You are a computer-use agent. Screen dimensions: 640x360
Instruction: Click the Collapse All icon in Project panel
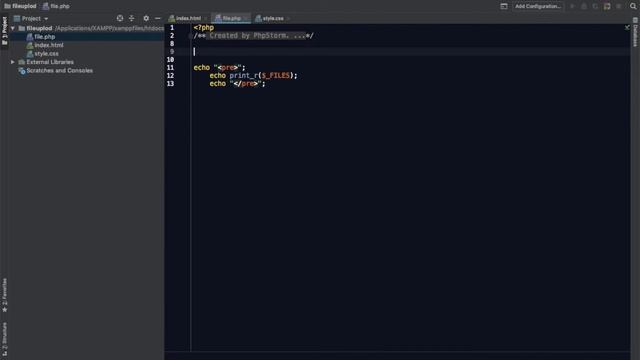tap(131, 18)
